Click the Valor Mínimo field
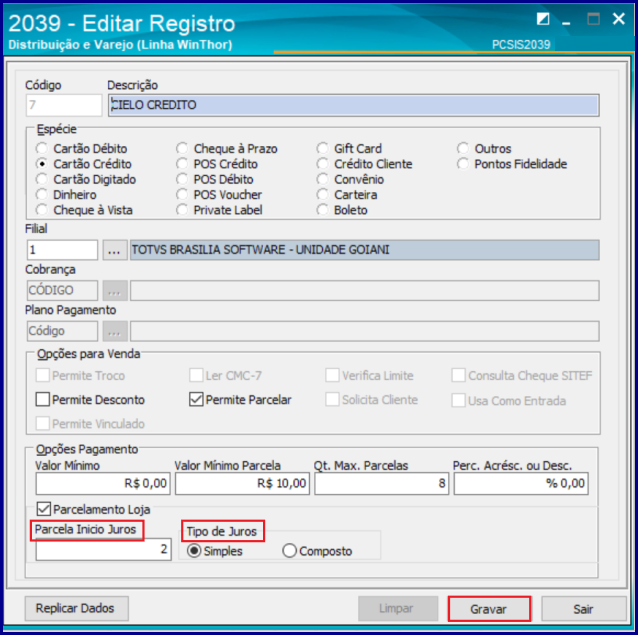This screenshot has width=638, height=635. (x=103, y=484)
